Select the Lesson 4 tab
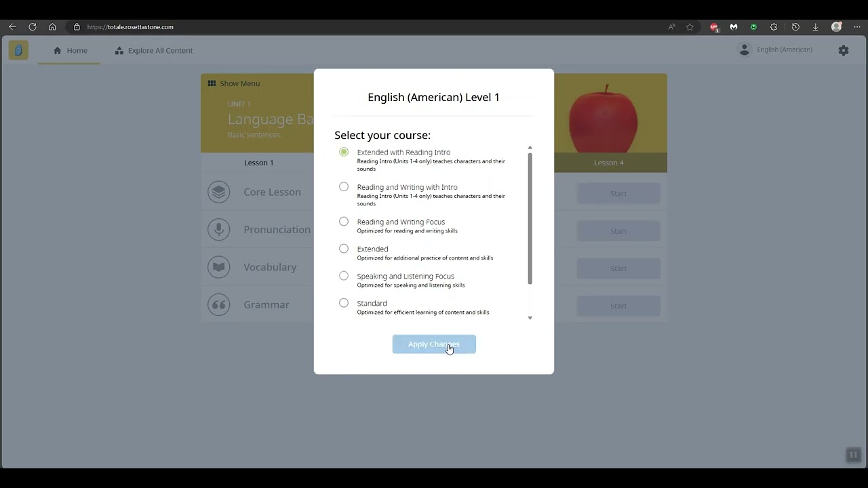868x488 pixels. [609, 163]
